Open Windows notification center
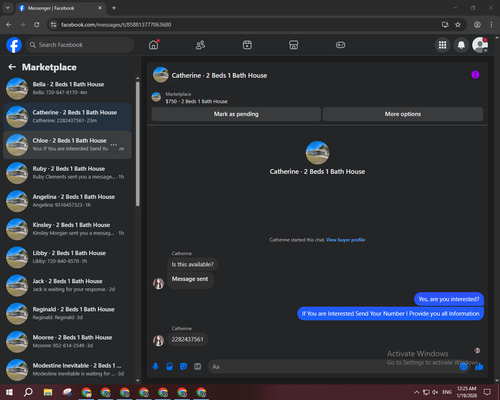 (487, 392)
